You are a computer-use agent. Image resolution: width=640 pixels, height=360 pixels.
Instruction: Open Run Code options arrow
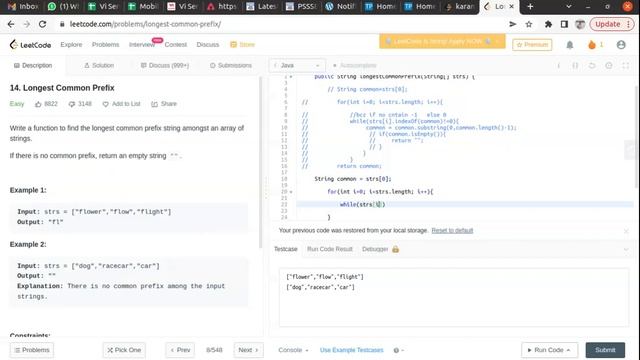[x=569, y=350]
